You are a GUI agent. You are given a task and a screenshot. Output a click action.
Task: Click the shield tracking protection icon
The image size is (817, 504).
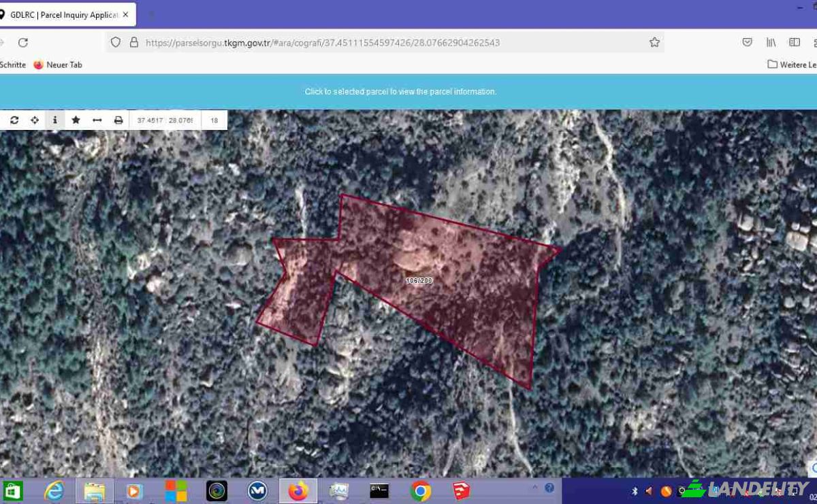tap(116, 42)
